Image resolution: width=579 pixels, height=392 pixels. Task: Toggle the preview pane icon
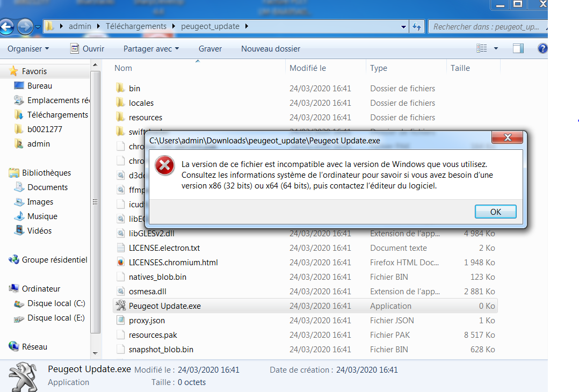point(518,48)
